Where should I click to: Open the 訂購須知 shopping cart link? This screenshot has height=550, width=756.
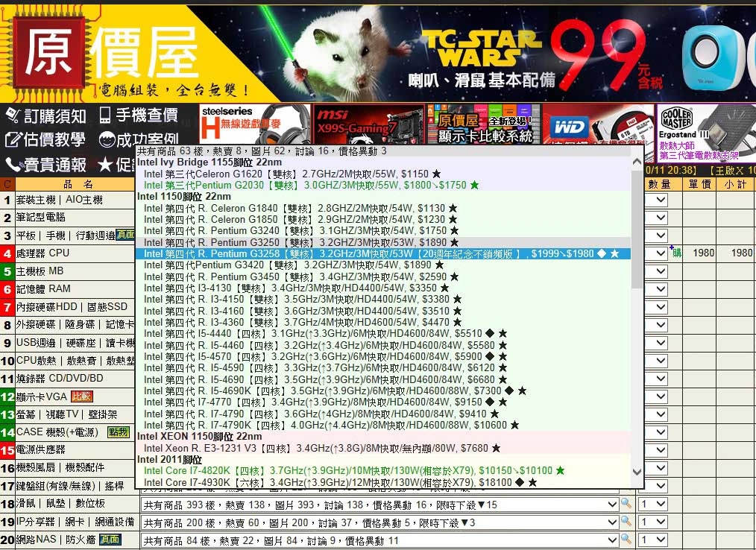(45, 116)
